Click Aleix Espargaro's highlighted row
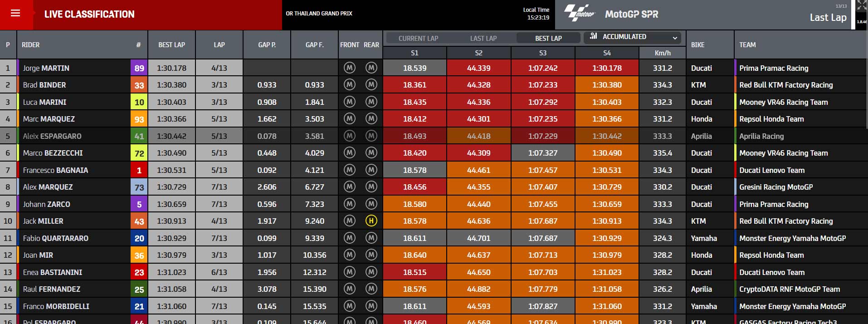Image resolution: width=868 pixels, height=324 pixels. click(434, 136)
